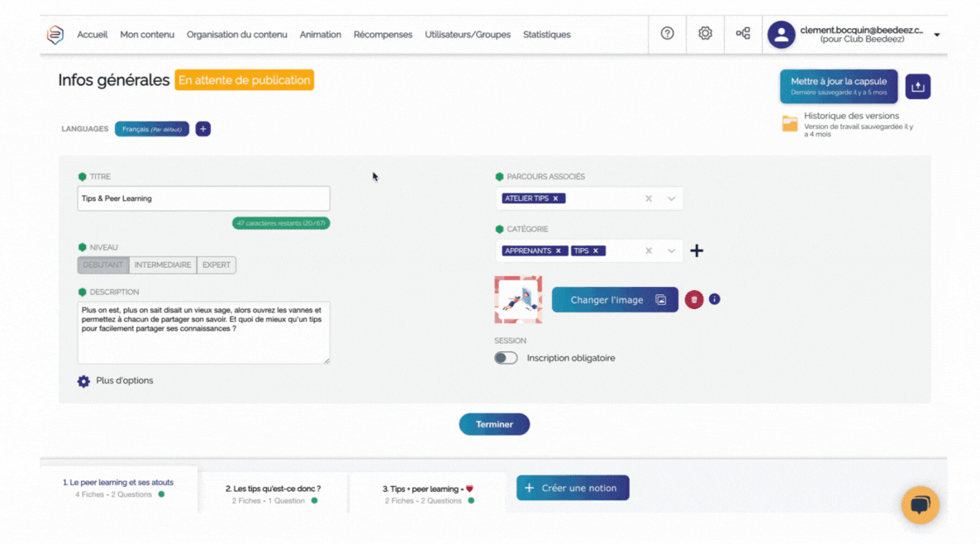Open the Statistiques menu
980x544 pixels.
(x=546, y=35)
